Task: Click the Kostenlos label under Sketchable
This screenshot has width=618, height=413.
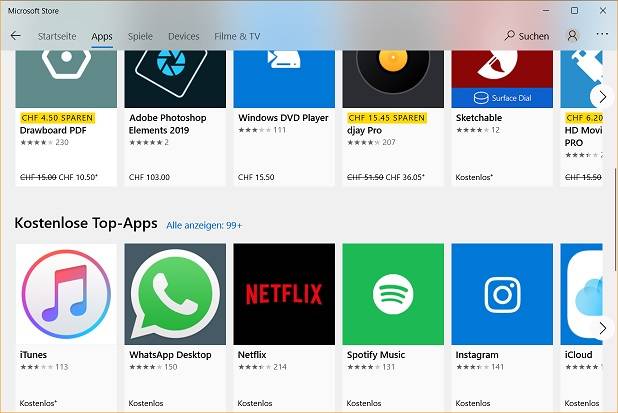Action: (x=474, y=177)
